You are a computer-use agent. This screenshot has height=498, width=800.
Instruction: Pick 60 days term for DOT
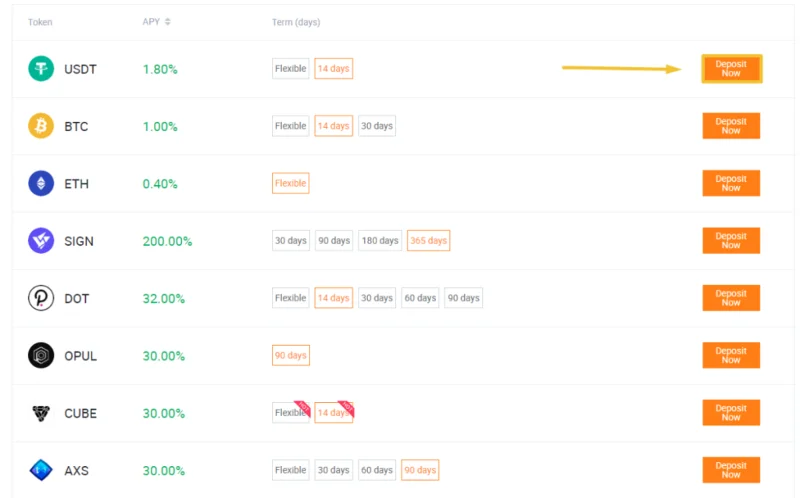point(420,298)
